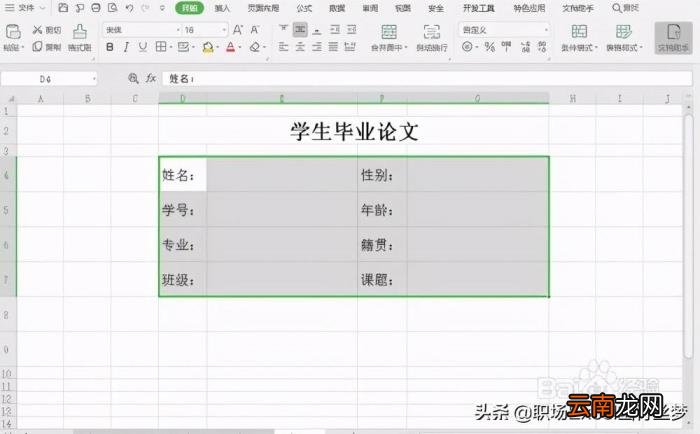Click the eraser clear-format icon
The image size is (700, 434).
point(255,46)
